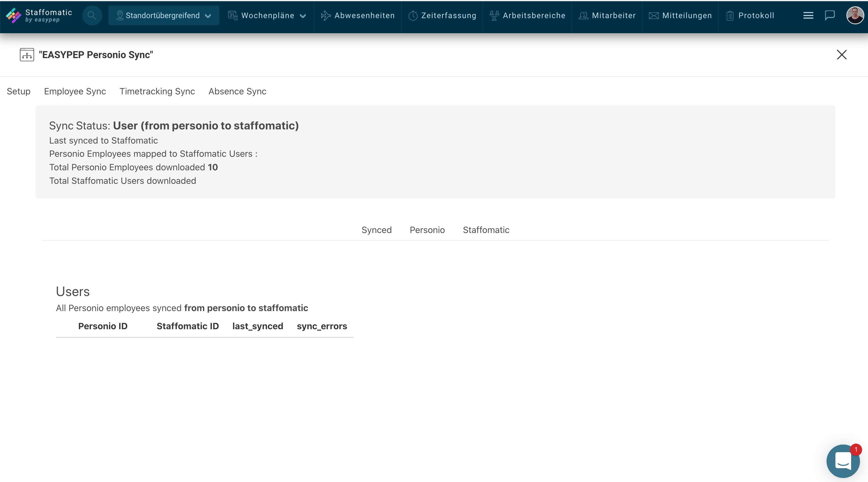Expand the Standortübergreifend location dropdown
Screen dimensions: 868x482
(x=164, y=15)
